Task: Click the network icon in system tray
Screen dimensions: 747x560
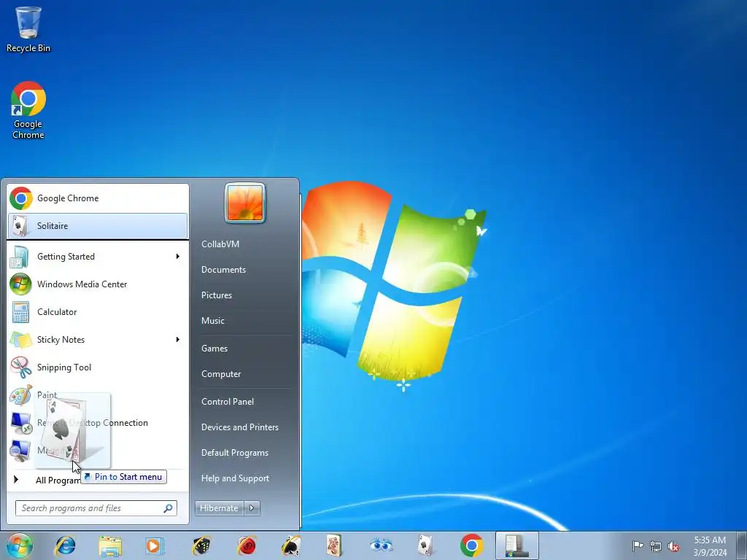Action: coord(656,546)
